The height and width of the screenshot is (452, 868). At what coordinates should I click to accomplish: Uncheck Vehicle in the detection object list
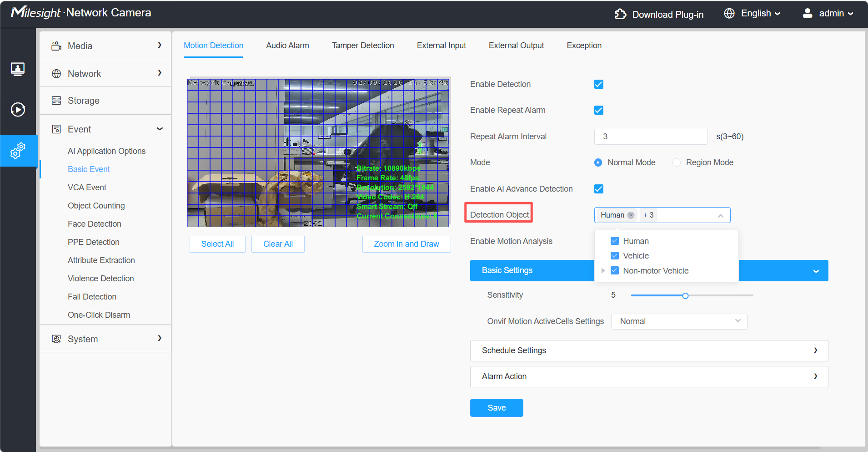[x=615, y=256]
